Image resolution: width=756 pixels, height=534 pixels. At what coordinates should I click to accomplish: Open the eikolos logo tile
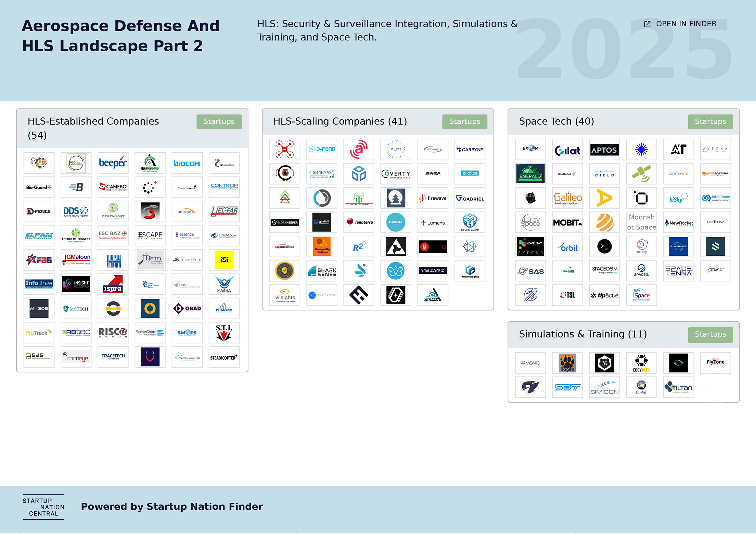(x=470, y=174)
